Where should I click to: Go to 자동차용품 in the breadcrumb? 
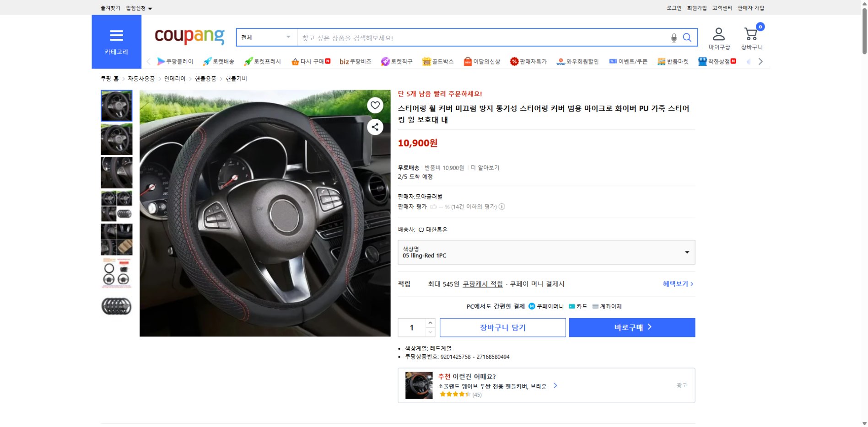pos(141,79)
